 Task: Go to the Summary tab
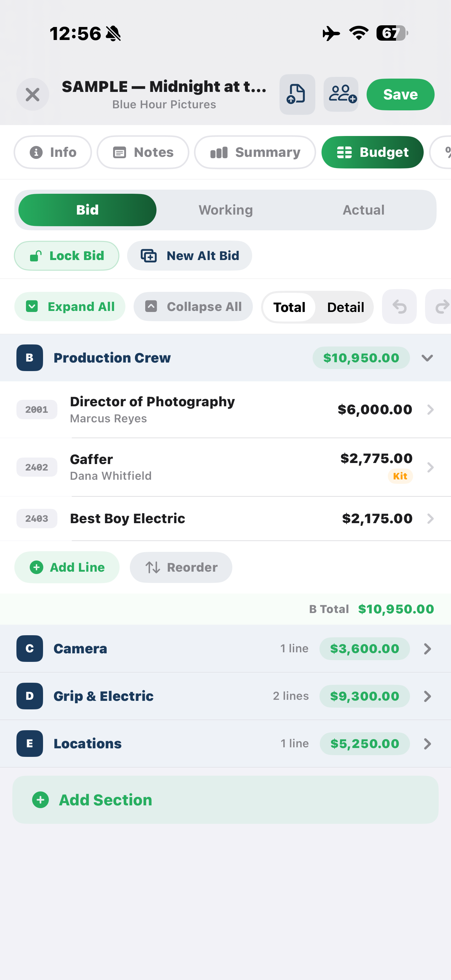(255, 152)
